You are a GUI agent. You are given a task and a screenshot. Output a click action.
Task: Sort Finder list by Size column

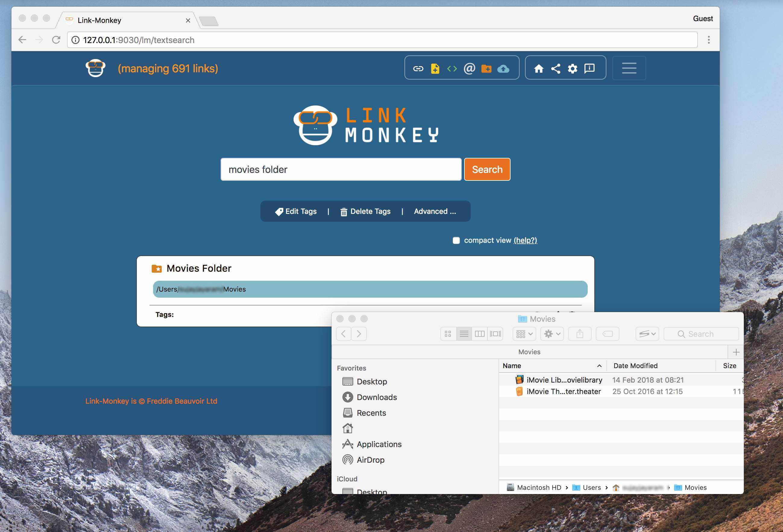coord(729,366)
